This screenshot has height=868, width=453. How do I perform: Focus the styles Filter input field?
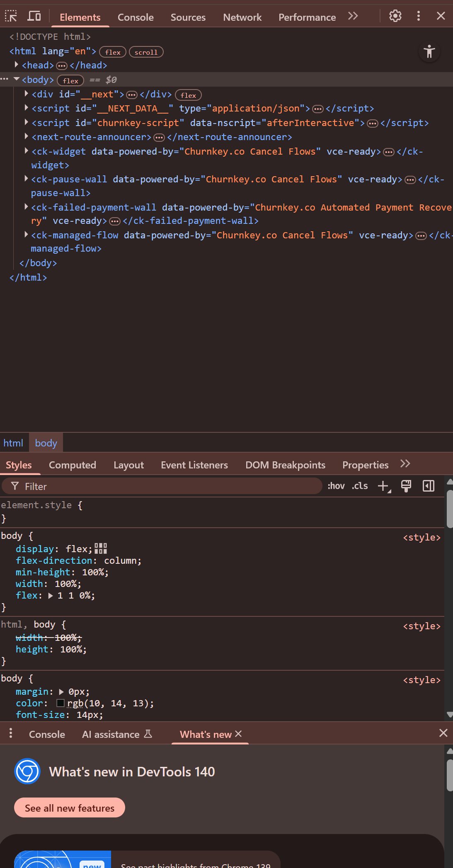click(x=166, y=486)
